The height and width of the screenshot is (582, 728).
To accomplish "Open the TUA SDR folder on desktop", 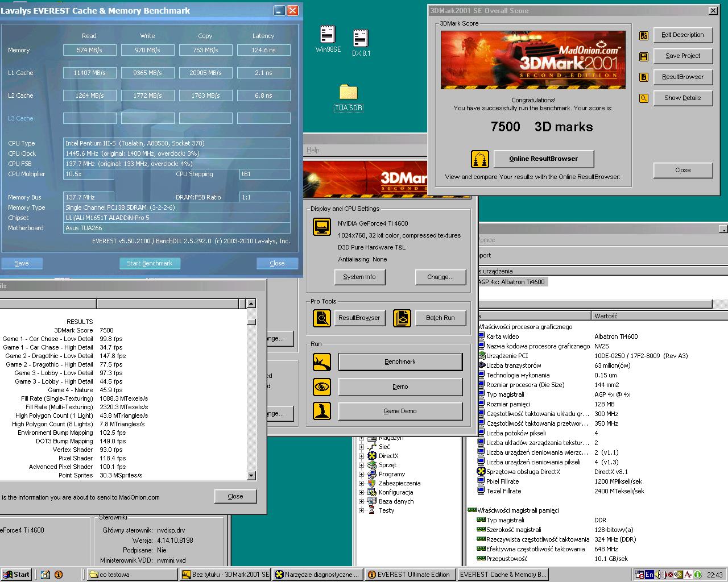I will click(x=348, y=92).
